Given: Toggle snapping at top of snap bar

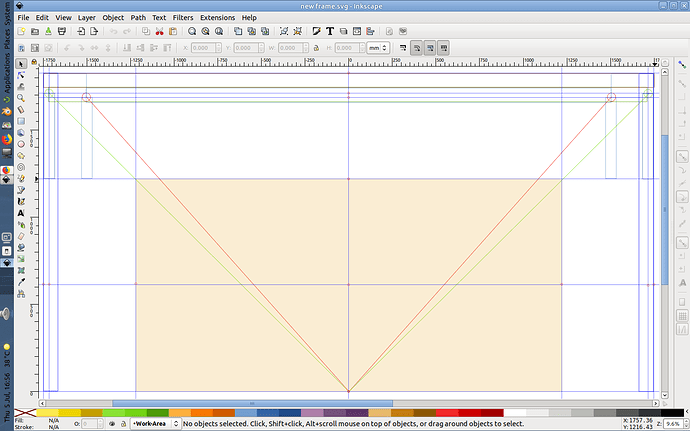Looking at the screenshot, I should pyautogui.click(x=681, y=65).
